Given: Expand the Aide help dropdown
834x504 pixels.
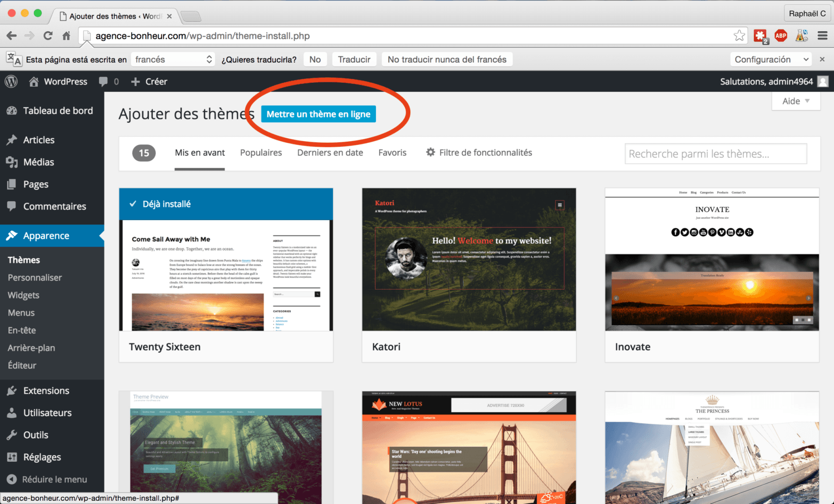Looking at the screenshot, I should (796, 101).
